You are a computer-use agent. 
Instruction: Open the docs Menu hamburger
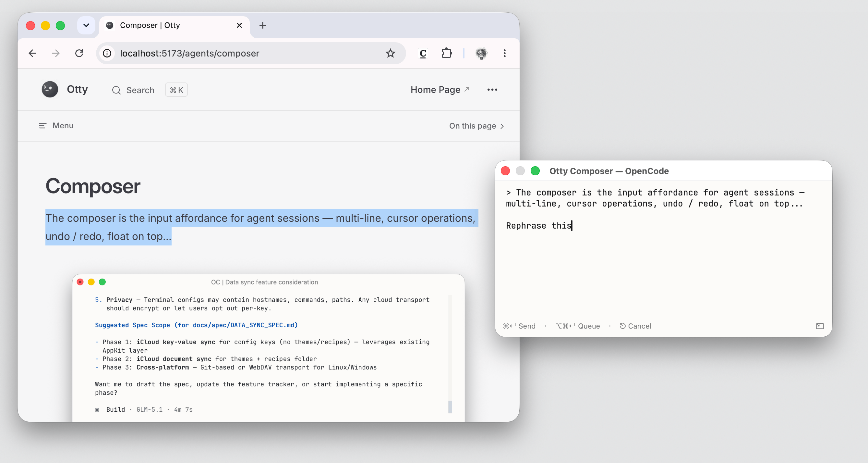click(56, 126)
